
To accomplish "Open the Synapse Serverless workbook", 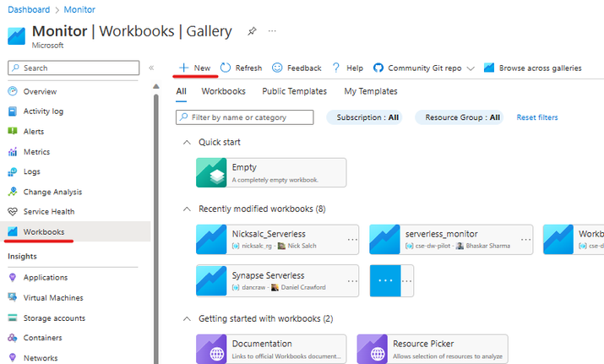I will tap(277, 280).
